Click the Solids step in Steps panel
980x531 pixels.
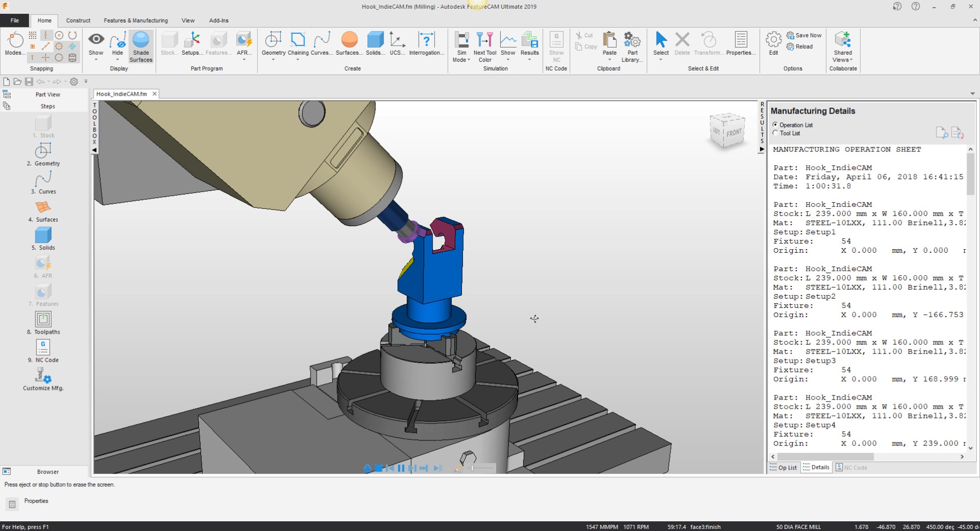(43, 239)
